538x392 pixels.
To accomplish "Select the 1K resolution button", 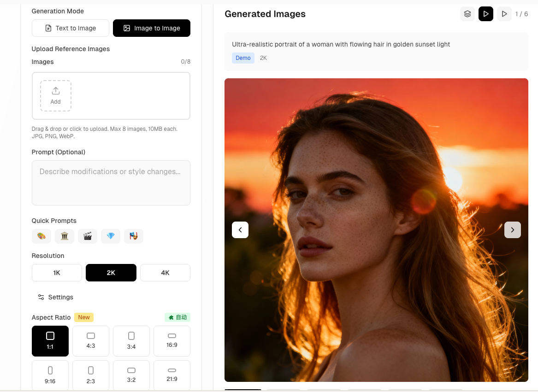I will (x=57, y=273).
